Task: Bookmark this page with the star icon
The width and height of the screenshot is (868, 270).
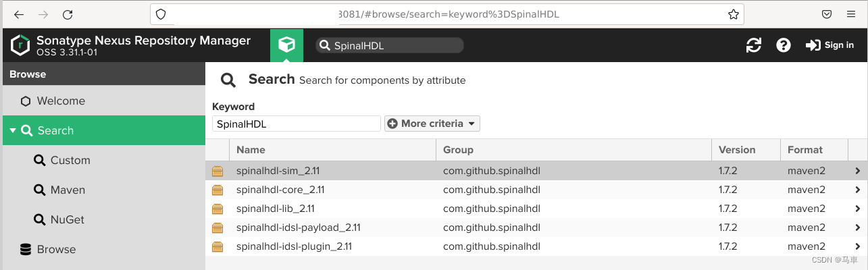Action: click(733, 14)
